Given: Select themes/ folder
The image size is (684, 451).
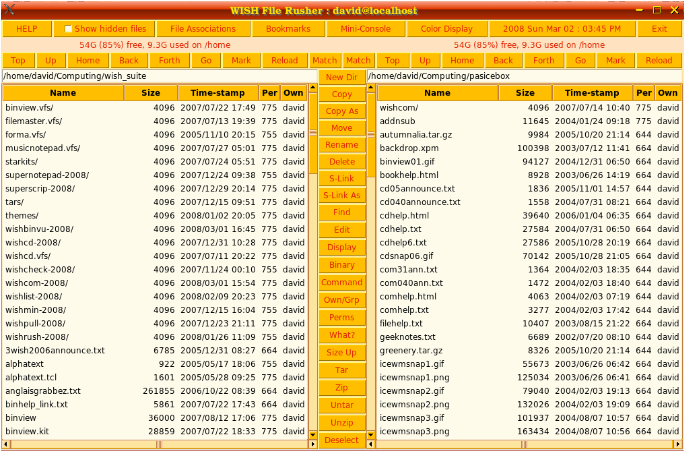Looking at the screenshot, I should (x=155, y=215).
